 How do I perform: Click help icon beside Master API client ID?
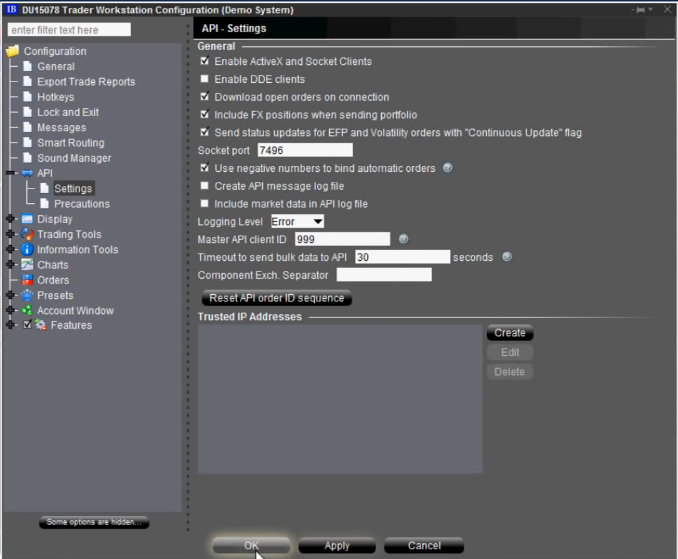tap(403, 239)
